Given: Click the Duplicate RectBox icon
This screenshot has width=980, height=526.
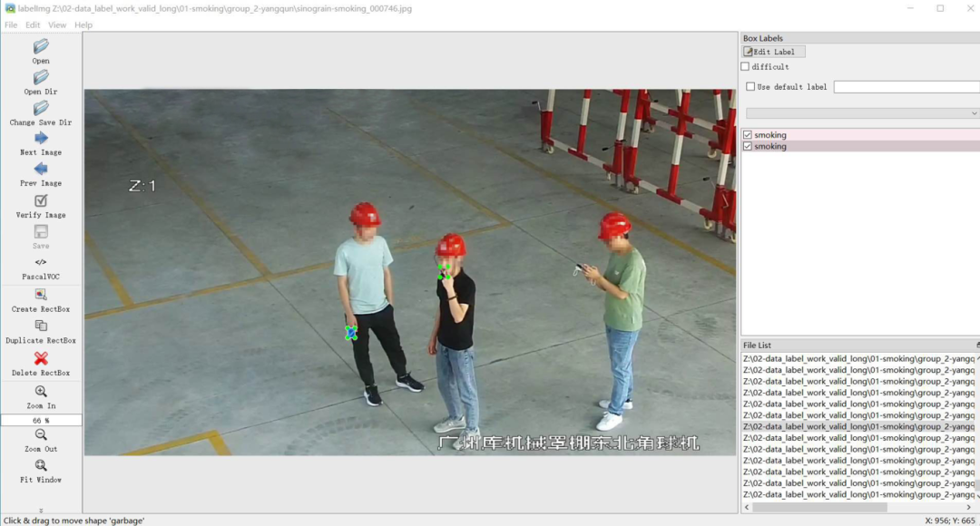Looking at the screenshot, I should (41, 326).
